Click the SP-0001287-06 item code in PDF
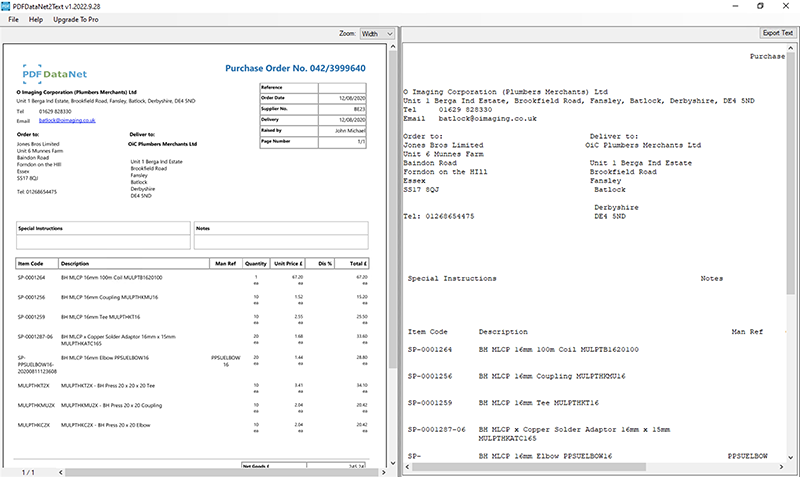 pyautogui.click(x=35, y=337)
